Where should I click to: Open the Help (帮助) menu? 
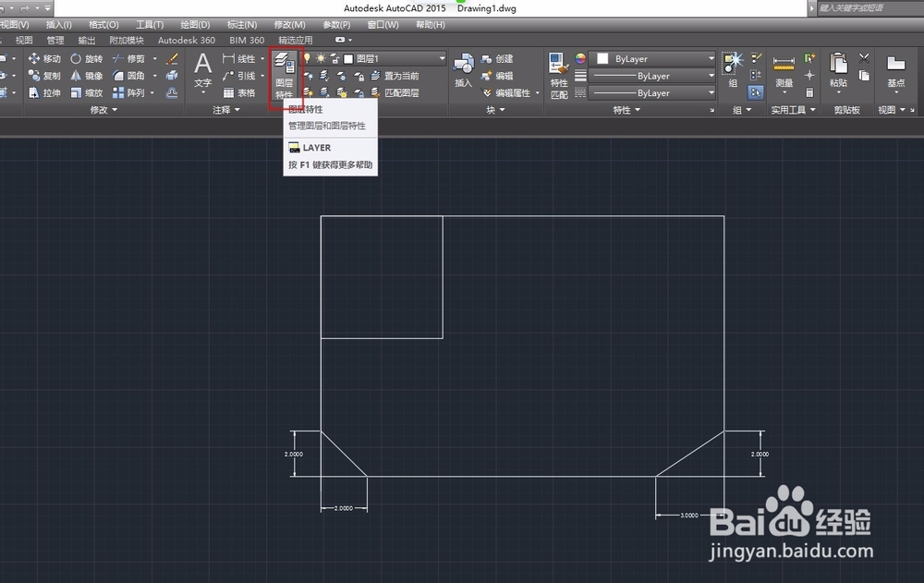tap(431, 25)
